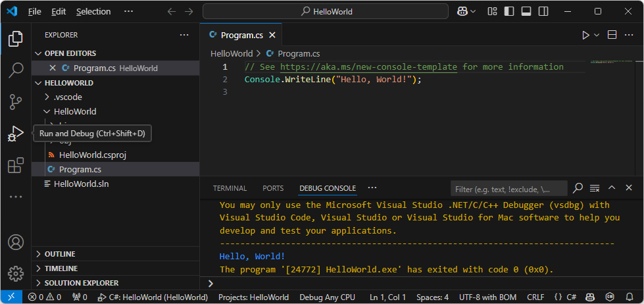
Task: Show errors and warnings count in status bar
Action: pyautogui.click(x=45, y=297)
